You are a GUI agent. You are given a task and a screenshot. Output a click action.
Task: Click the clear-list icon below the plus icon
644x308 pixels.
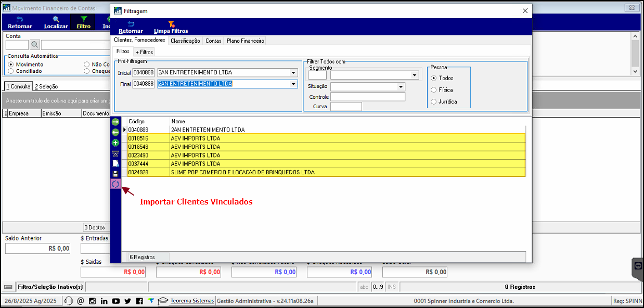point(115,153)
